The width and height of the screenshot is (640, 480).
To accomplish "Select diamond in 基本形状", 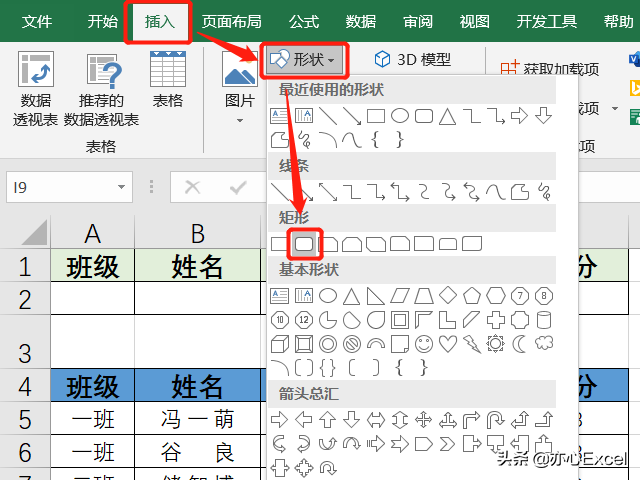I will tap(447, 296).
